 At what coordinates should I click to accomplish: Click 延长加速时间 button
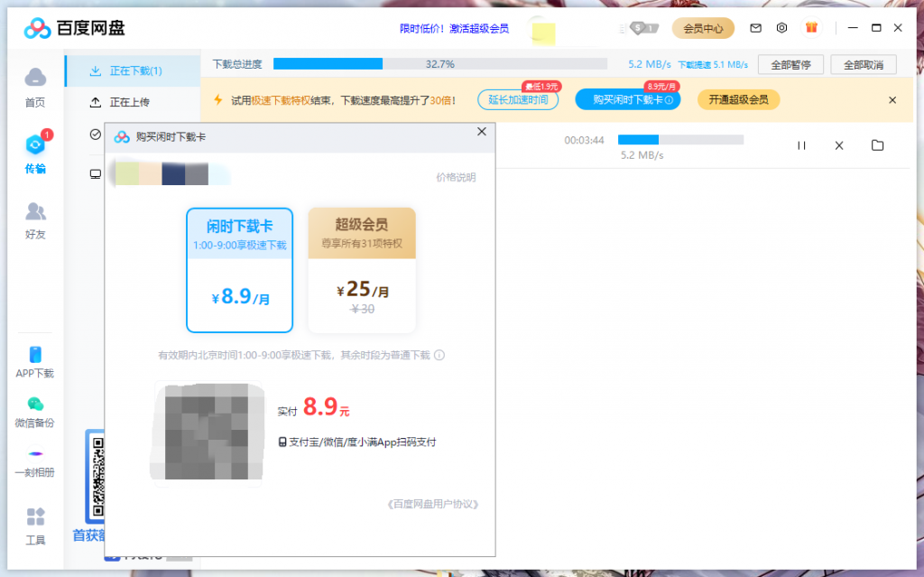coord(518,99)
